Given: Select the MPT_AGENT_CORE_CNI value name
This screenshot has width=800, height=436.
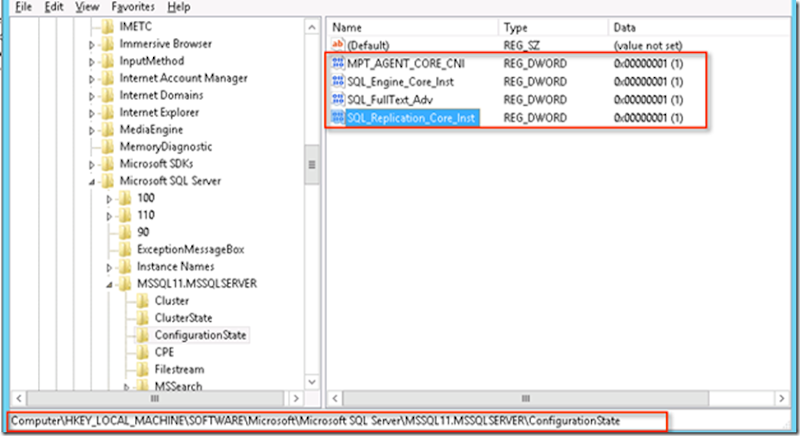Looking at the screenshot, I should point(406,64).
